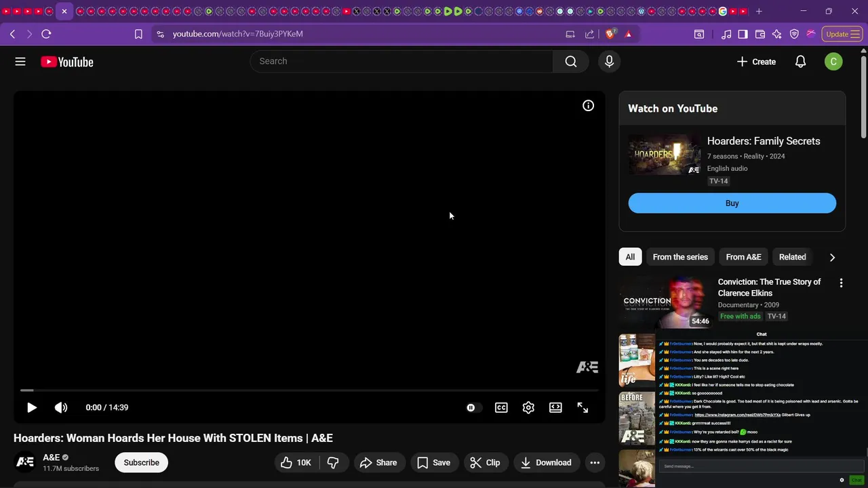This screenshot has width=868, height=488.
Task: Search with your voice microphone icon
Action: click(609, 62)
